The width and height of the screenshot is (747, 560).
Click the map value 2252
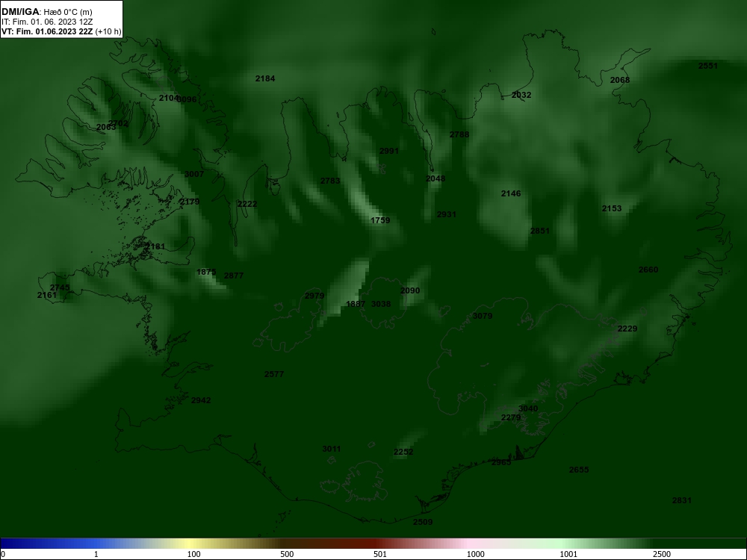click(403, 452)
